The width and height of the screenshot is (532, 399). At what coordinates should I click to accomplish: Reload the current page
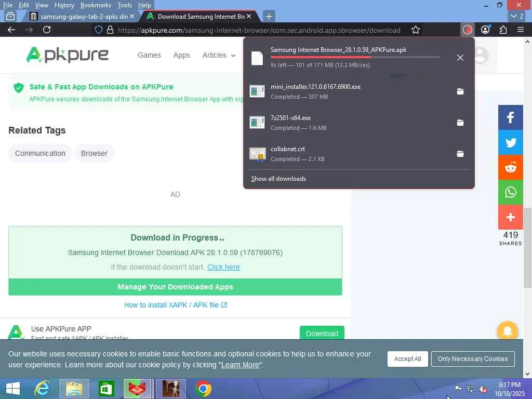(x=47, y=30)
